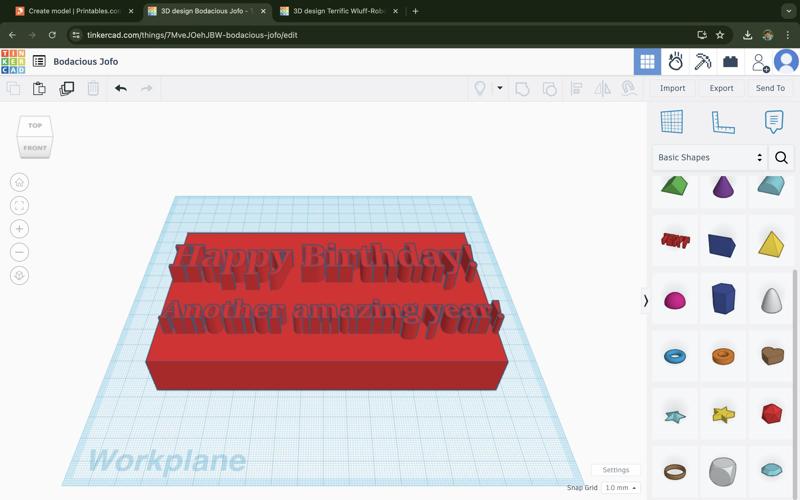This screenshot has width=800, height=500.
Task: Open the Basic Shapes category dropdown
Action: point(709,158)
